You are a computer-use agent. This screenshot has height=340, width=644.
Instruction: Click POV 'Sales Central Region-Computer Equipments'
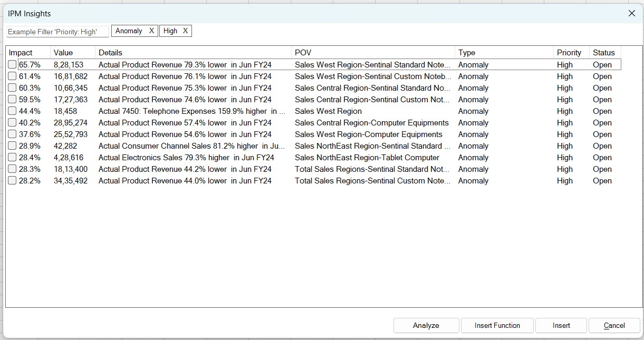click(372, 123)
